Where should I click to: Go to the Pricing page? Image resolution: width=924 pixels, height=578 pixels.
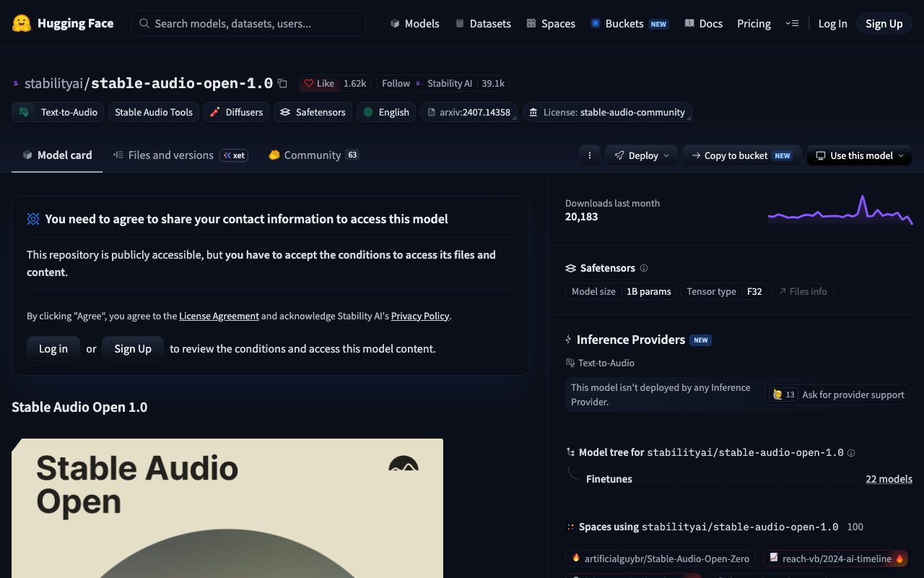pos(754,23)
